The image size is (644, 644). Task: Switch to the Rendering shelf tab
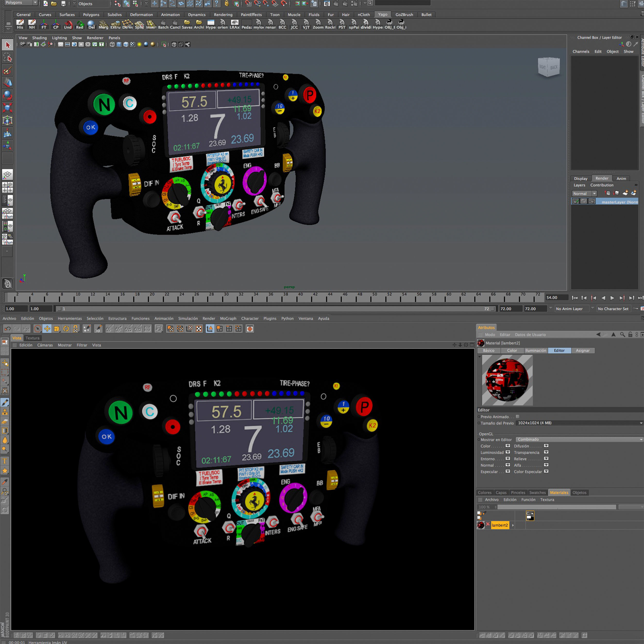pos(223,14)
